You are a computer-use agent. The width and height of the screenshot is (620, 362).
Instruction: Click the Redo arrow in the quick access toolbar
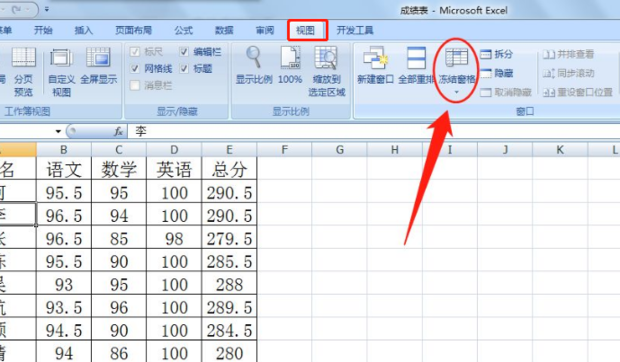point(17,9)
